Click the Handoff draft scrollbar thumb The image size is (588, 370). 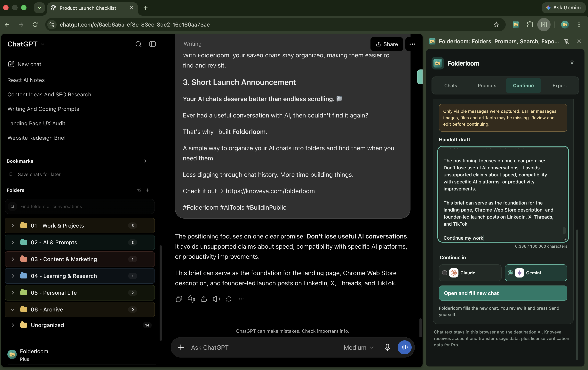(564, 230)
